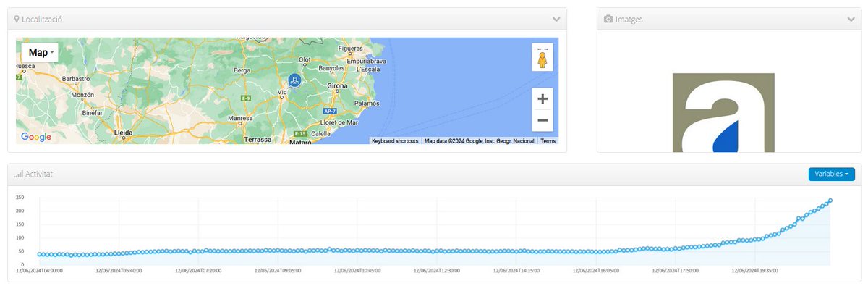The image size is (868, 286).
Task: Open the Map type dropdown
Action: (x=40, y=53)
